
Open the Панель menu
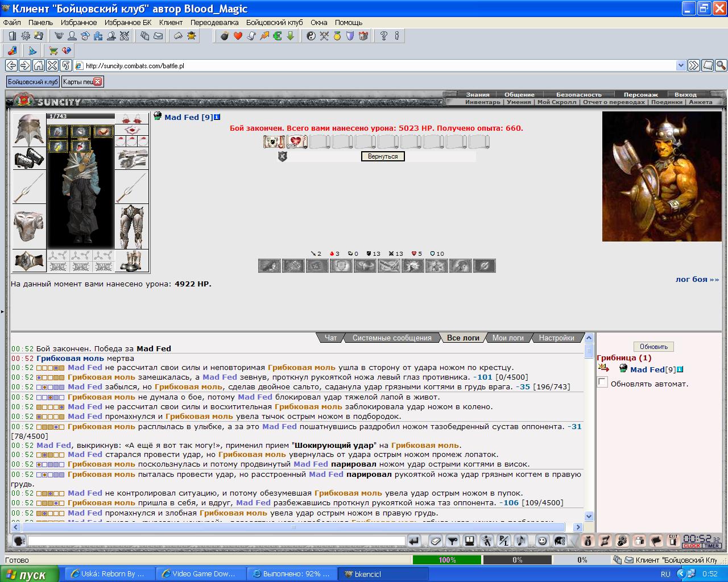coord(40,22)
